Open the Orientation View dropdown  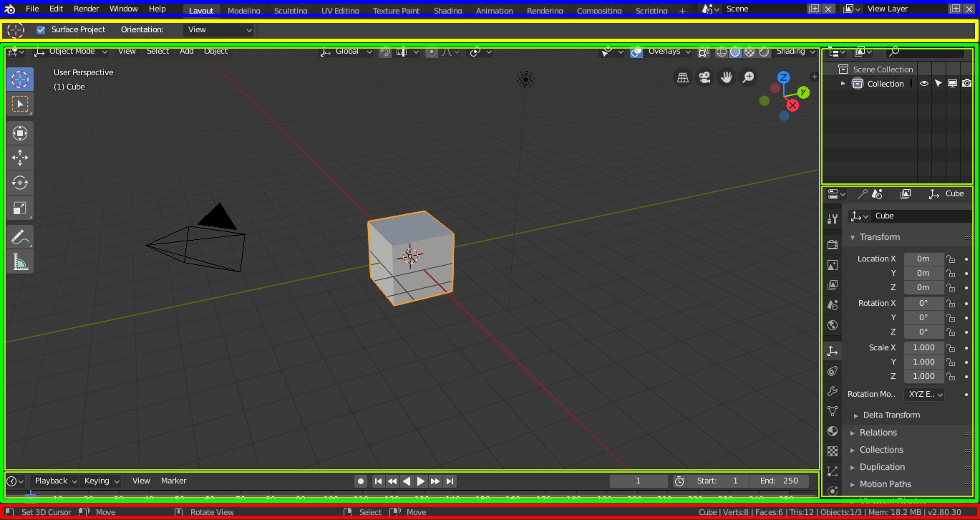click(x=219, y=29)
